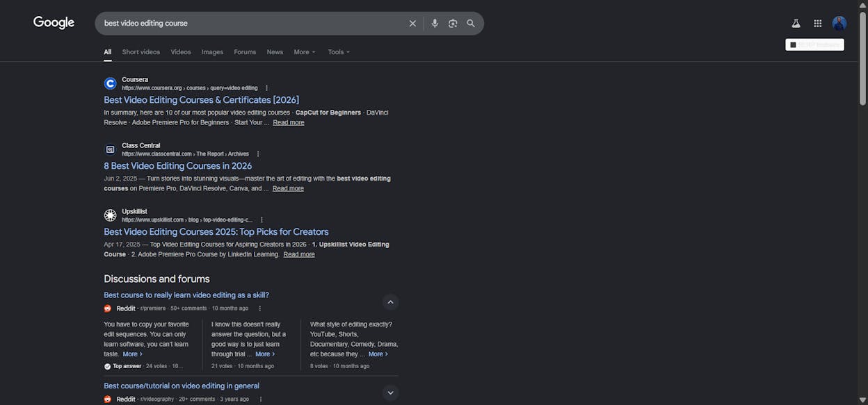Click Reddit icon beside r/premiere
Screen dimensions: 868x405
coord(108,308)
